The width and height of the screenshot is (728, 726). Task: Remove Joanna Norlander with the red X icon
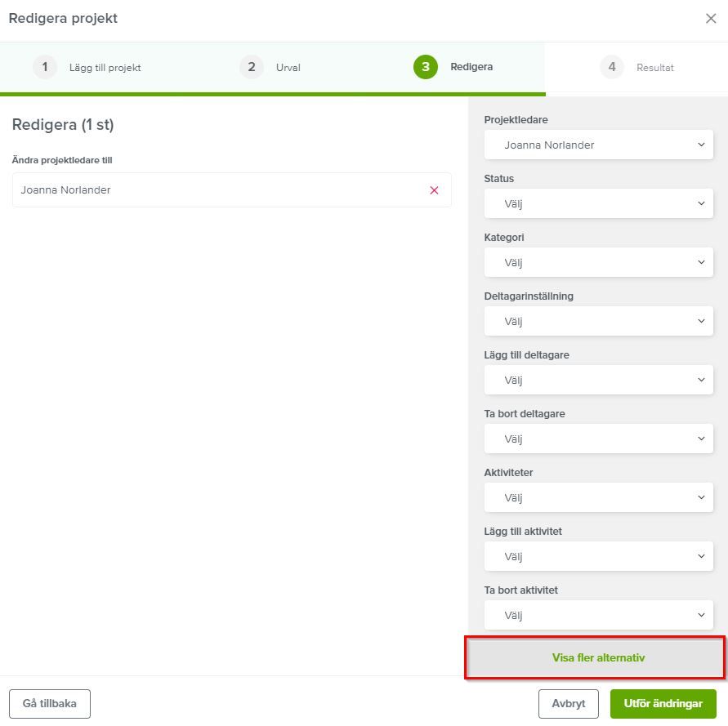click(x=434, y=190)
